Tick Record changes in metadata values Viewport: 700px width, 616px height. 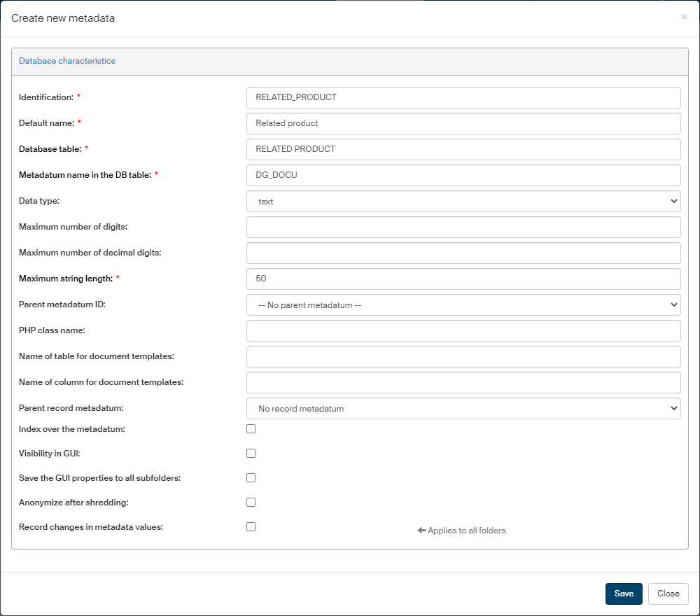tap(251, 526)
